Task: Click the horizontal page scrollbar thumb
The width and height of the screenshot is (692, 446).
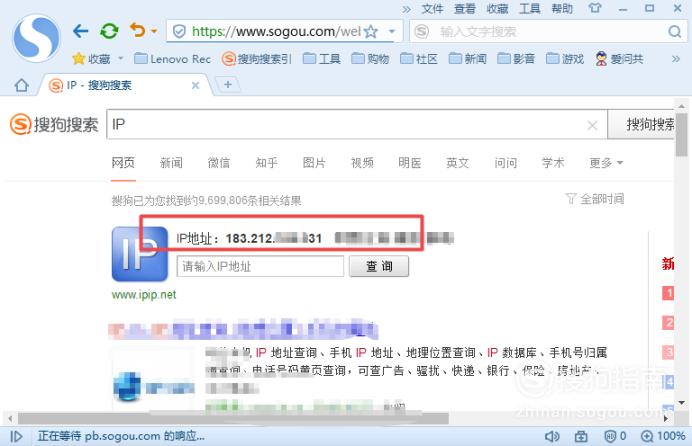Action: [x=233, y=418]
